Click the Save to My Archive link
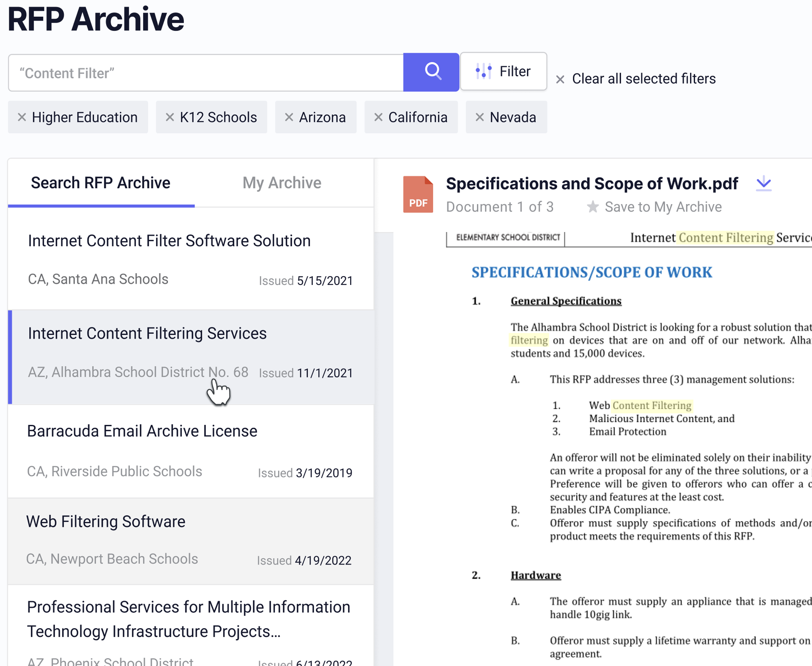The width and height of the screenshot is (812, 666). (663, 207)
